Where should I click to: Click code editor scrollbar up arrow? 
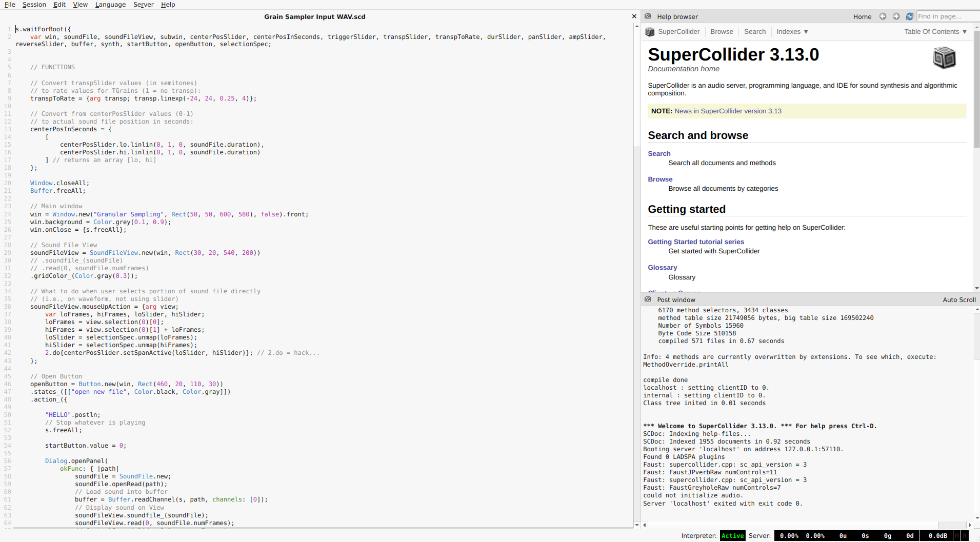point(637,26)
